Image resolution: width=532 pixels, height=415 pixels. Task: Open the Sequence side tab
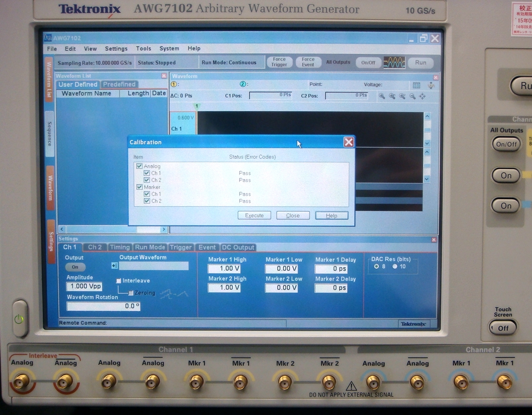click(x=50, y=134)
